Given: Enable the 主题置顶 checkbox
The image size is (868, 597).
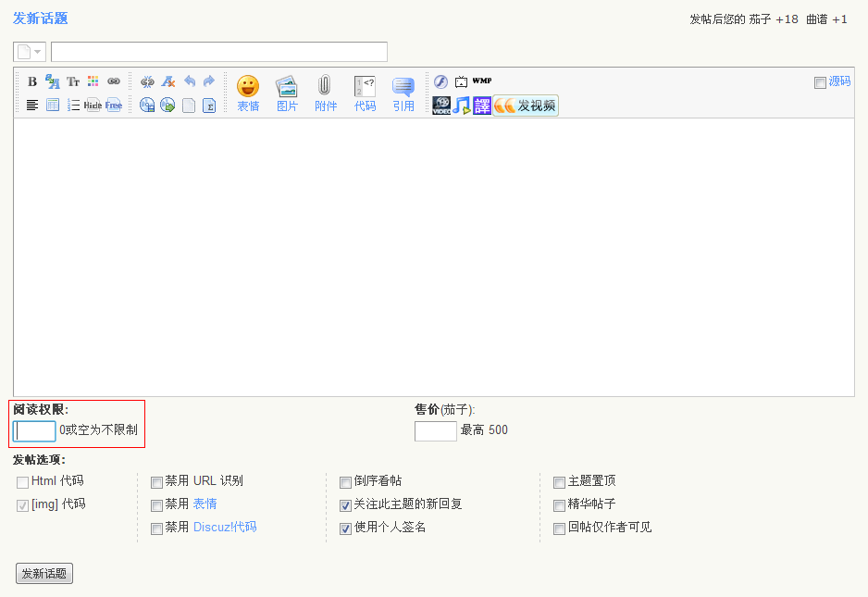Looking at the screenshot, I should [559, 482].
